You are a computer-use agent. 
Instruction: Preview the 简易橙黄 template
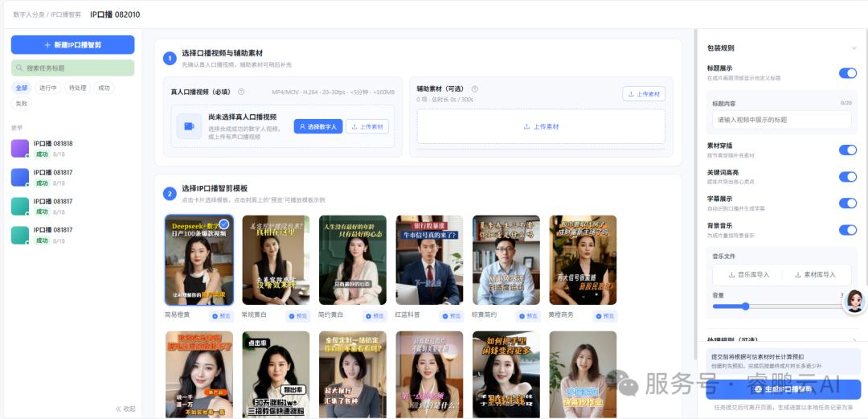[221, 316]
